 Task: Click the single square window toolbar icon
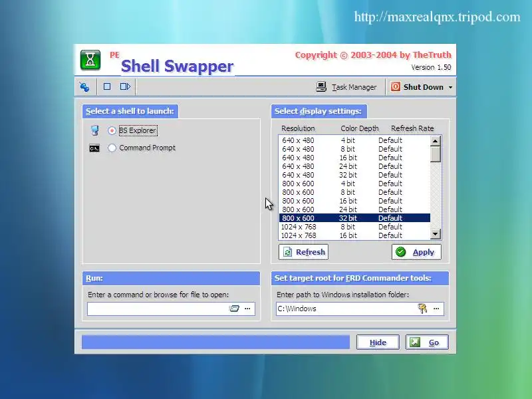[x=107, y=86]
